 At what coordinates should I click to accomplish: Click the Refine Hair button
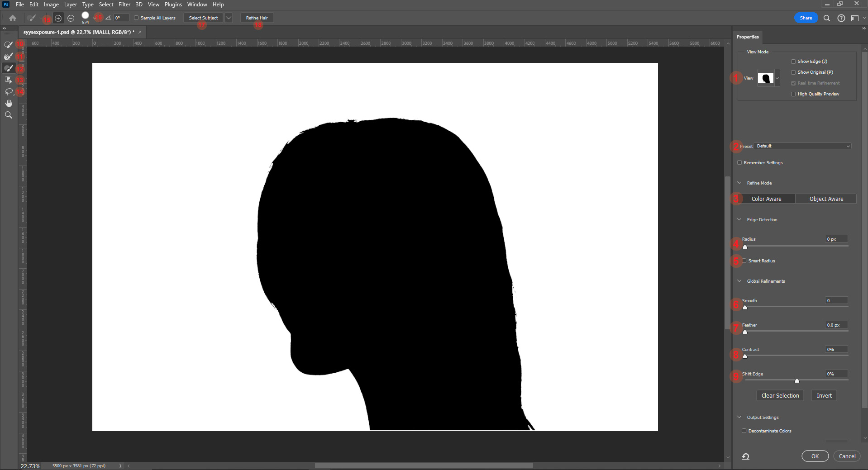257,18
